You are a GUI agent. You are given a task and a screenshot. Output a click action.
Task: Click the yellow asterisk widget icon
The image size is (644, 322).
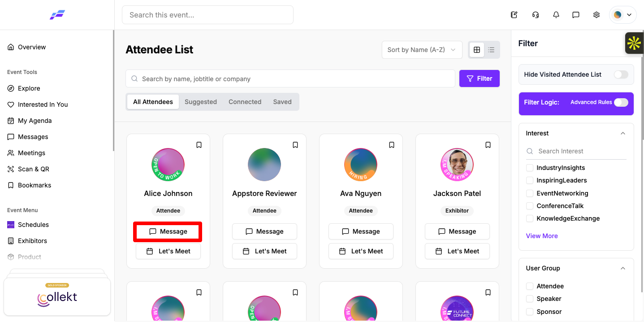tap(634, 44)
